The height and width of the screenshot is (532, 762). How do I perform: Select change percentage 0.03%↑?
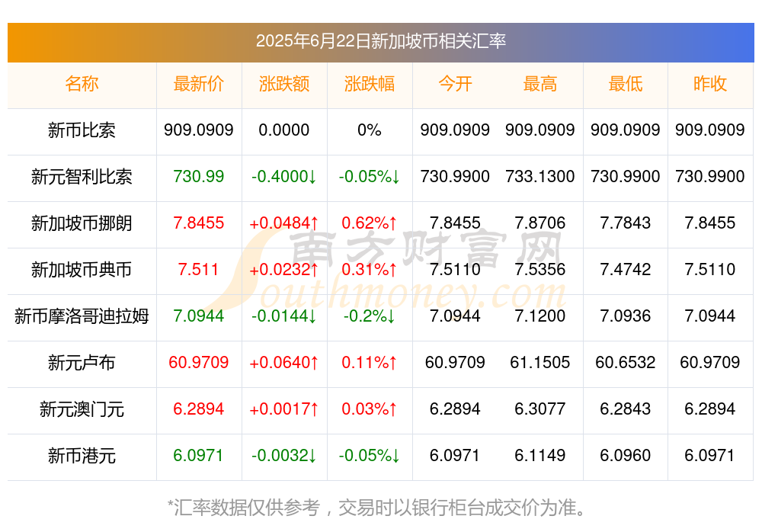click(x=370, y=409)
